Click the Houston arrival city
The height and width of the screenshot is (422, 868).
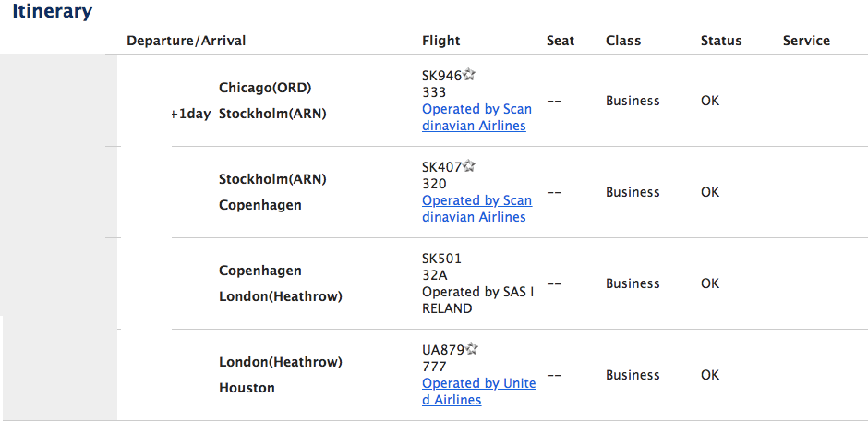tap(247, 388)
